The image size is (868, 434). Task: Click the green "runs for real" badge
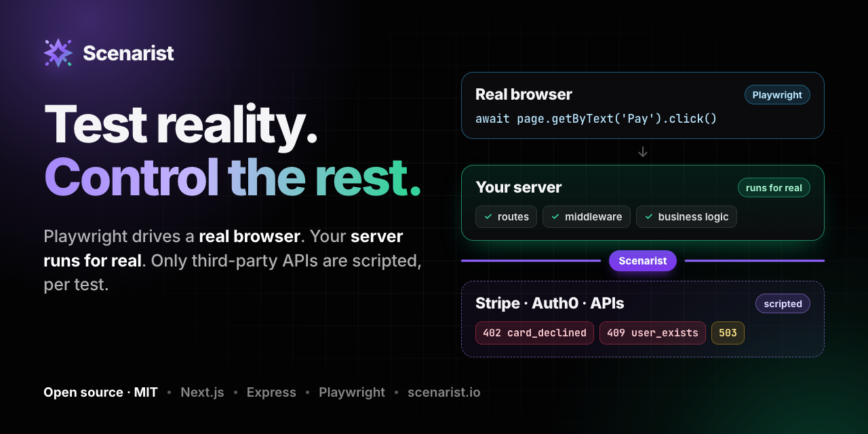[x=774, y=188]
